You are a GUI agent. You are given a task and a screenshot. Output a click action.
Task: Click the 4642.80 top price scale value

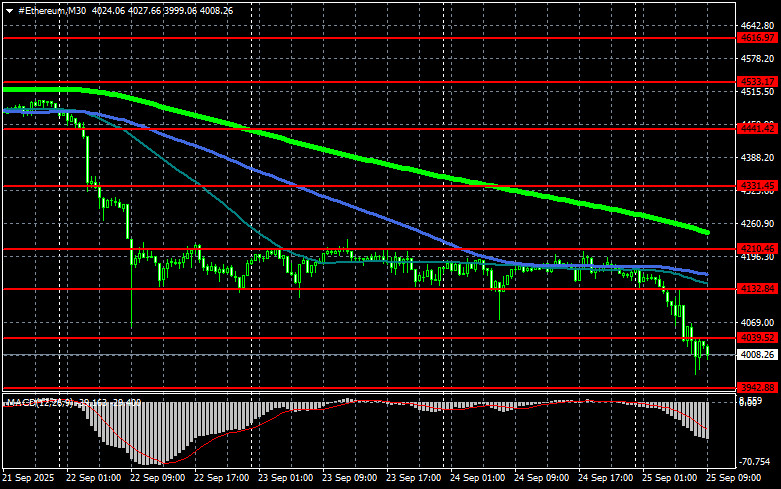click(x=757, y=25)
